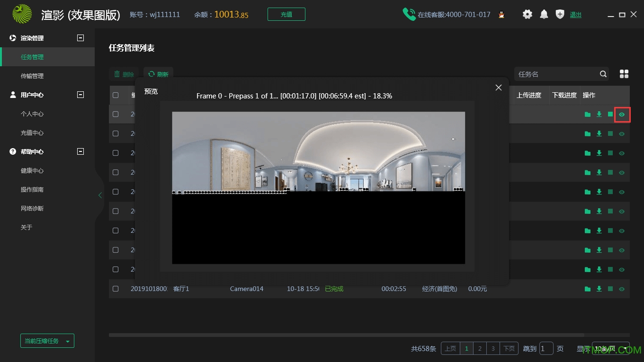Collapse the 帮助中心 sidebar section
The width and height of the screenshot is (644, 362).
tap(80, 151)
